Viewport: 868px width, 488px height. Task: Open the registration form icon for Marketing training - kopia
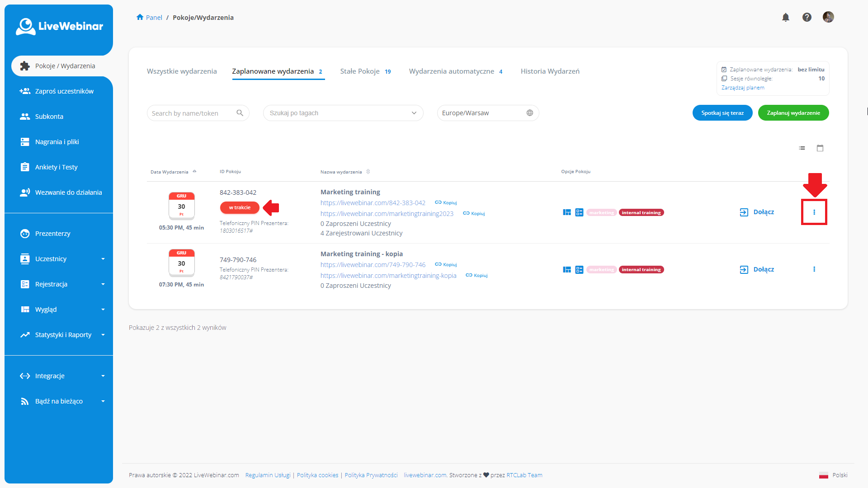click(579, 269)
